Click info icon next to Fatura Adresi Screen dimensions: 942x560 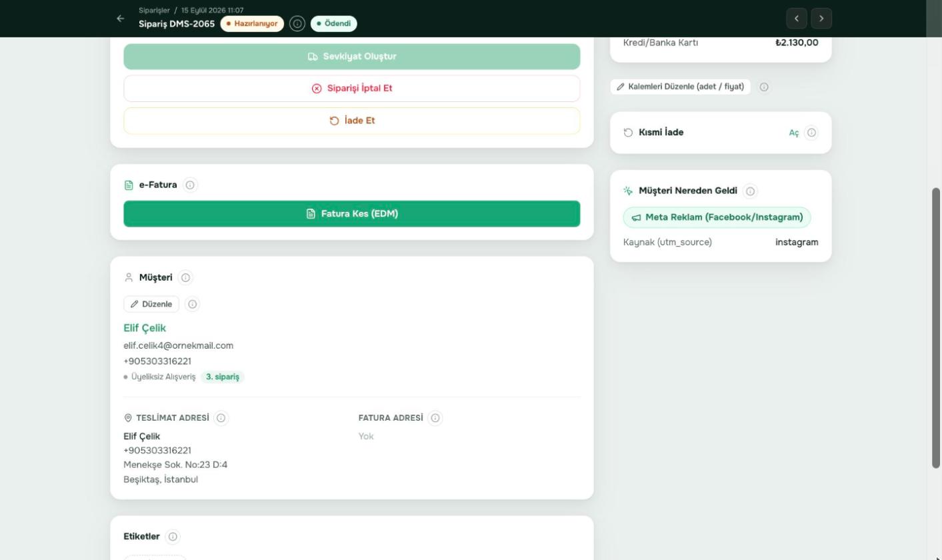click(x=435, y=418)
